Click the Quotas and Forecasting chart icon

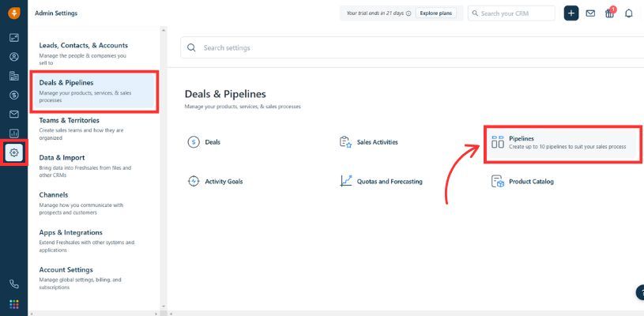pos(346,181)
